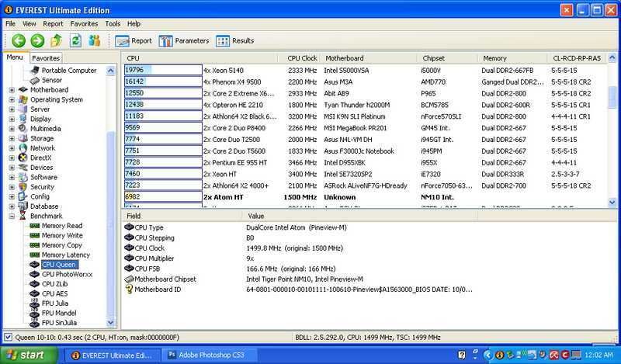The image size is (621, 364).
Task: Select the 12550 Core 2 Extreme score bar
Action: coord(163,93)
